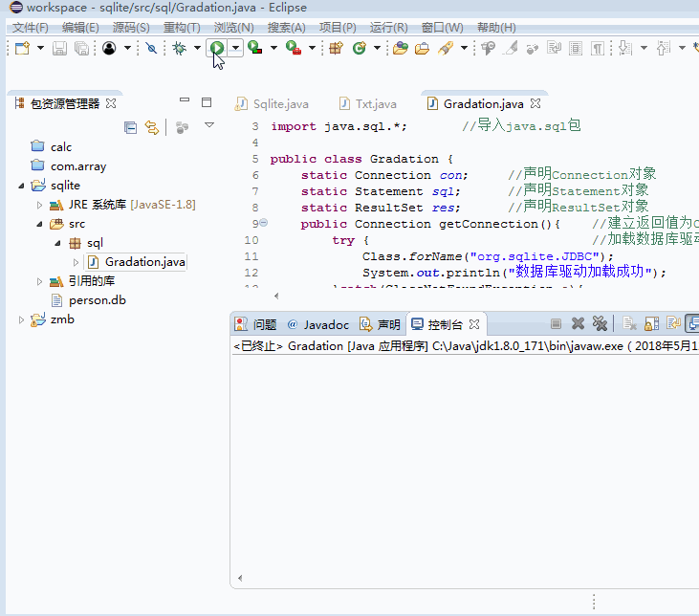The height and width of the screenshot is (616, 699).
Task: Open the External Tools dropdown arrow
Action: [x=312, y=48]
